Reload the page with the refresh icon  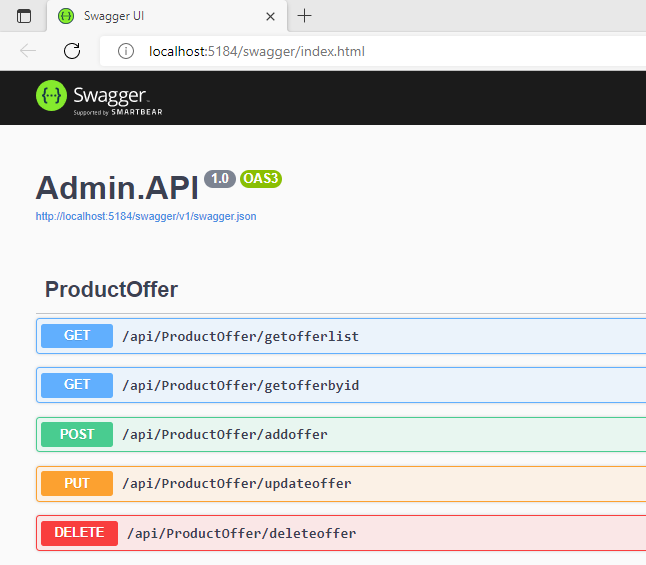point(72,51)
